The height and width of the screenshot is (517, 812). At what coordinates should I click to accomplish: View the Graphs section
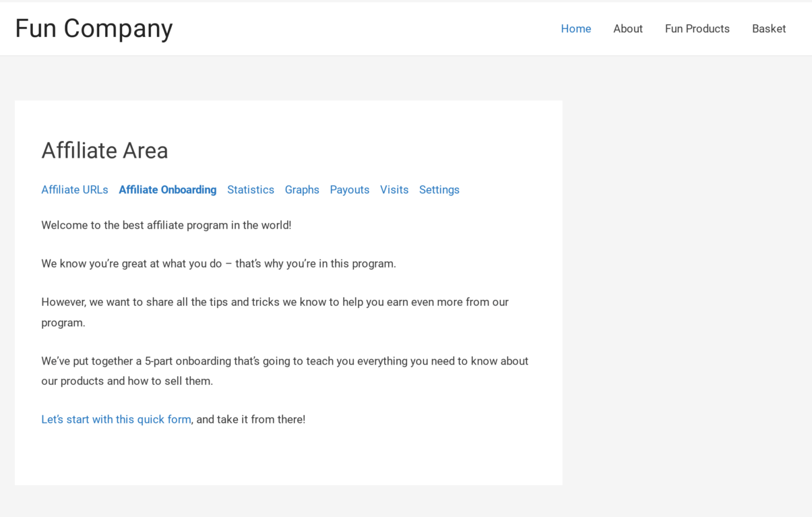coord(301,189)
